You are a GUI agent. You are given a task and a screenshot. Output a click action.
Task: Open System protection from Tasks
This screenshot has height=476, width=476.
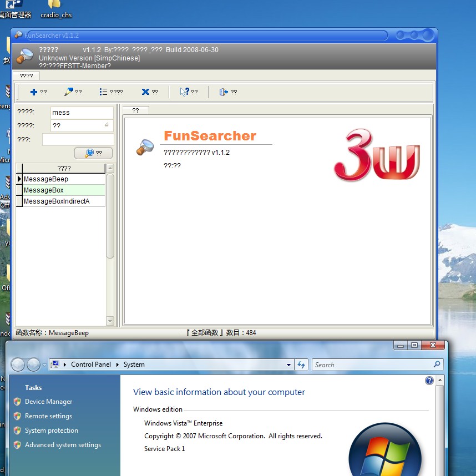click(51, 431)
